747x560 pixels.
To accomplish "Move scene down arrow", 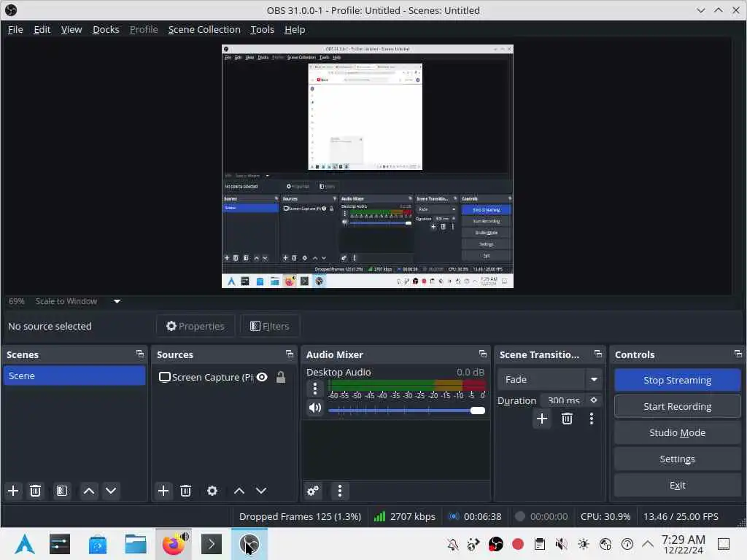I will 111,491.
